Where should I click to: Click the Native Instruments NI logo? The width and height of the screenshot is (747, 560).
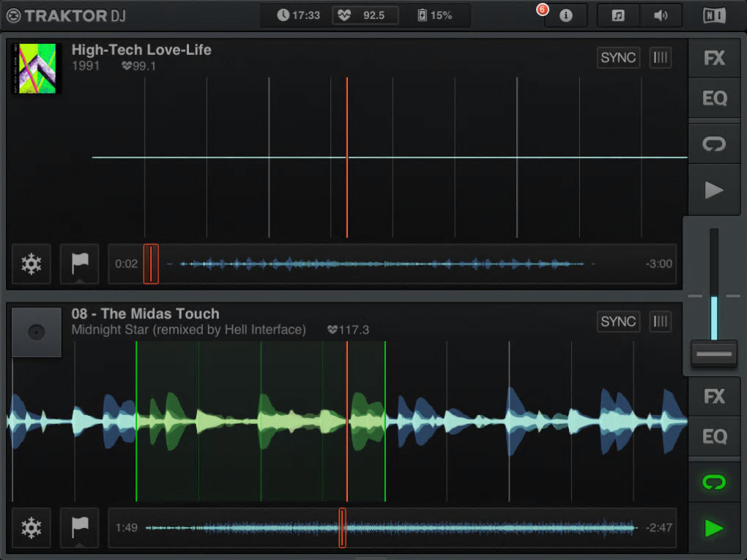714,15
